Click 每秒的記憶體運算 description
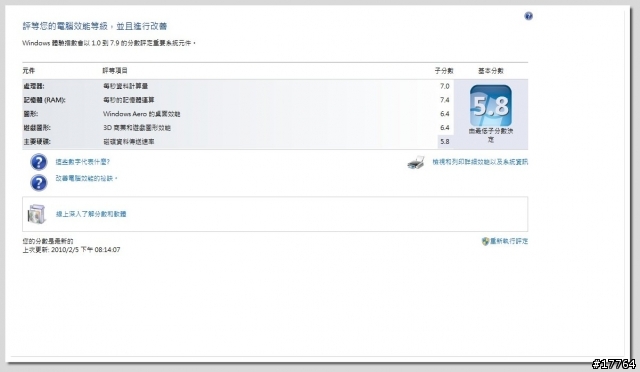The image size is (640, 372). 129,100
